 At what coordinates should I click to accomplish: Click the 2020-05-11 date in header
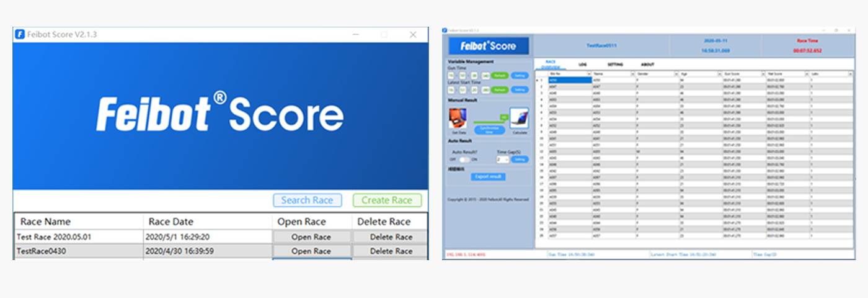(715, 40)
